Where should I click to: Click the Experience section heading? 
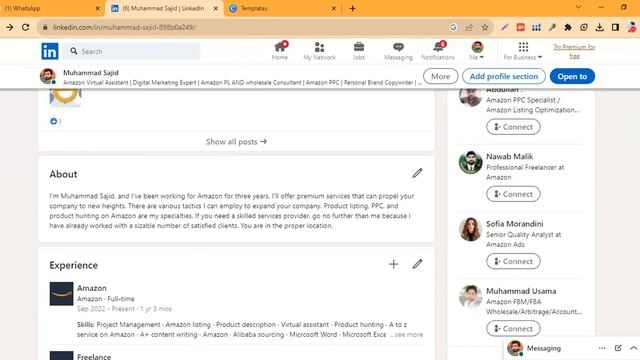pos(73,265)
